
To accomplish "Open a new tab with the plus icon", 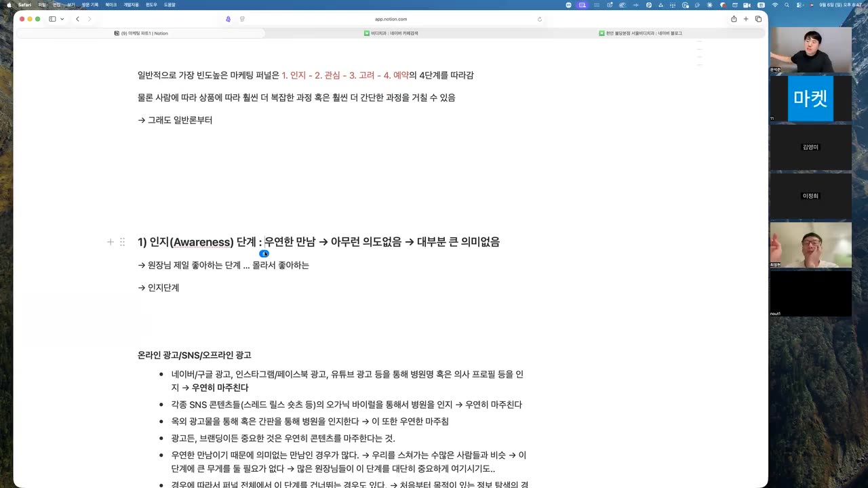I will (746, 19).
